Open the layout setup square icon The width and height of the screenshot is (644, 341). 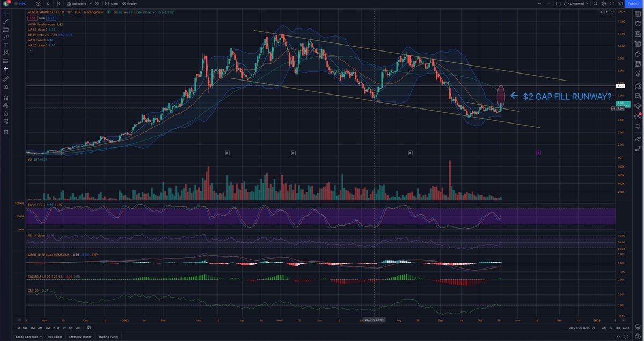pyautogui.click(x=558, y=4)
